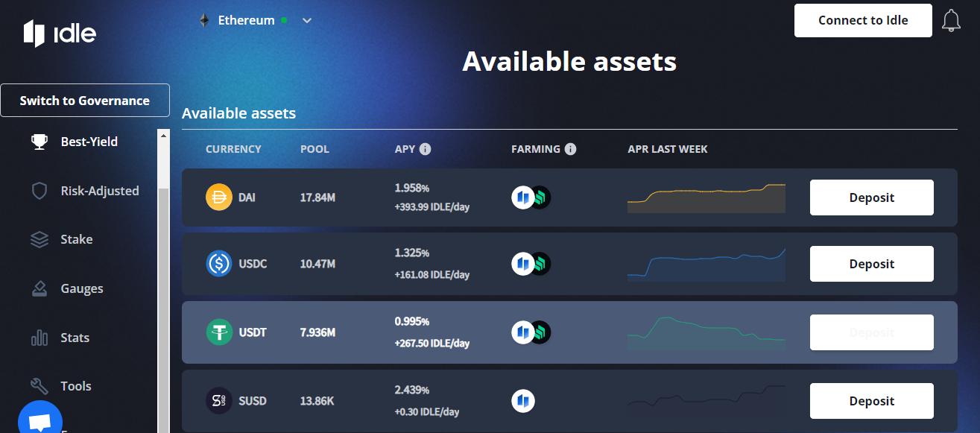Open the notifications bell icon
The width and height of the screenshot is (980, 433).
[x=951, y=21]
